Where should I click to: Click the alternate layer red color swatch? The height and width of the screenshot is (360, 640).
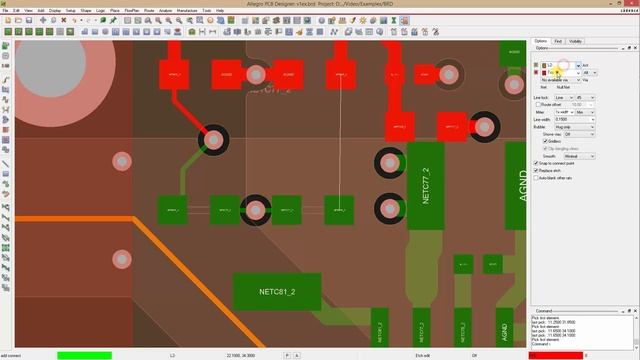544,73
